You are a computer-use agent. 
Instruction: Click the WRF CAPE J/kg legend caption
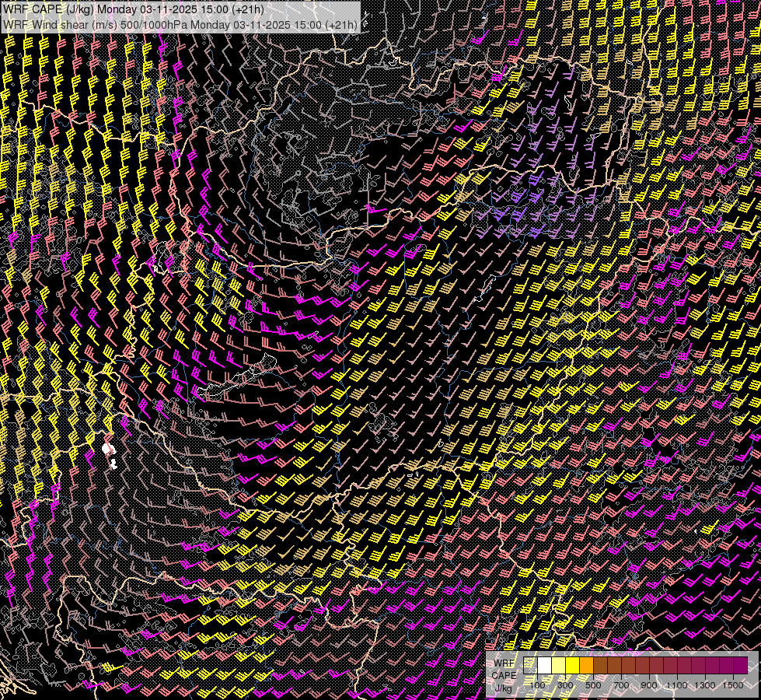pyautogui.click(x=504, y=675)
